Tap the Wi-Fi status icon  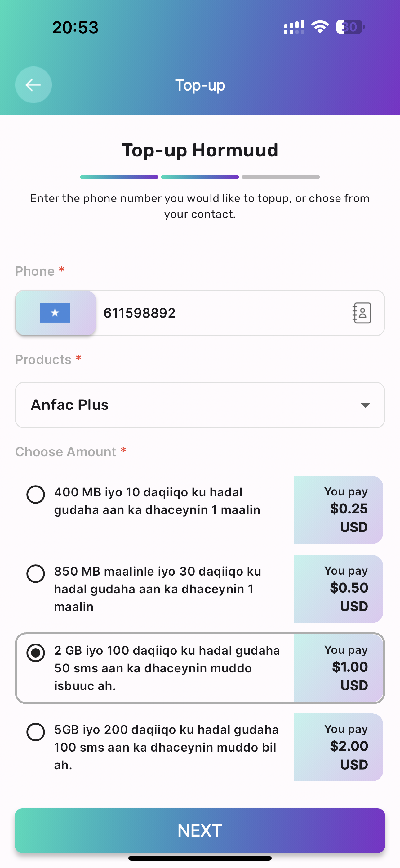[x=320, y=27]
